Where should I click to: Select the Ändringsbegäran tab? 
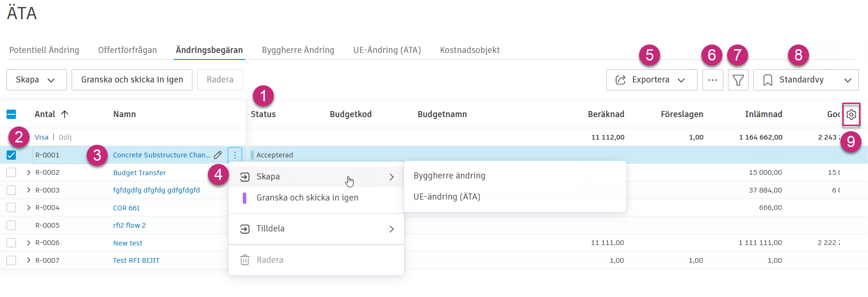pos(209,50)
